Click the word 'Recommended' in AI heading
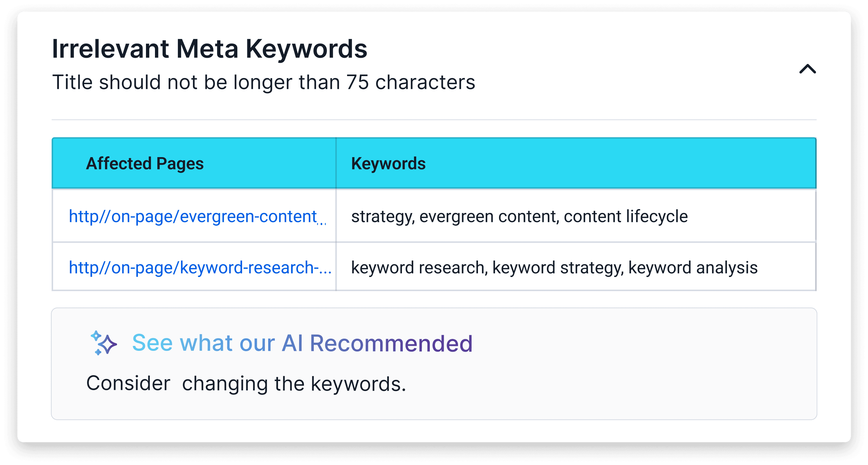Image resolution: width=868 pixels, height=465 pixels. coord(391,343)
